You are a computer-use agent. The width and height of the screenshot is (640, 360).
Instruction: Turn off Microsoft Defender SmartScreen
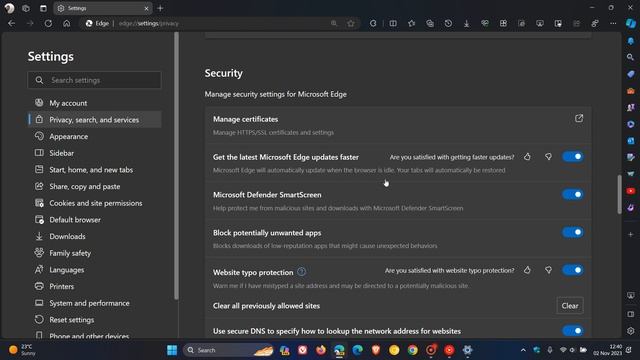coord(573,195)
